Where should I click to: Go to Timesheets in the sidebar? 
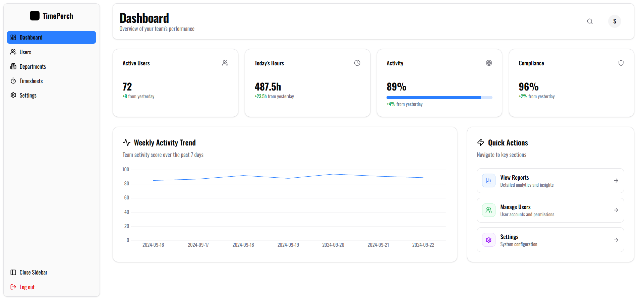(31, 81)
